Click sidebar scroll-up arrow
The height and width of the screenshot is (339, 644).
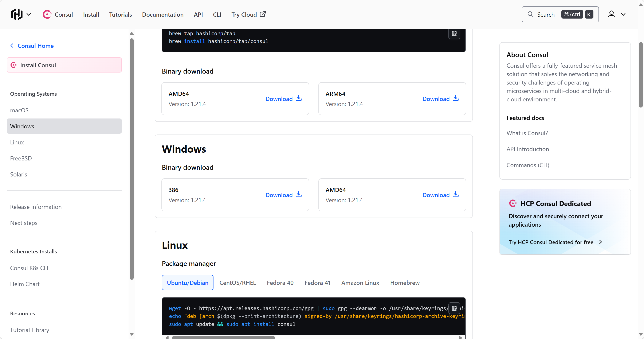coord(131,34)
